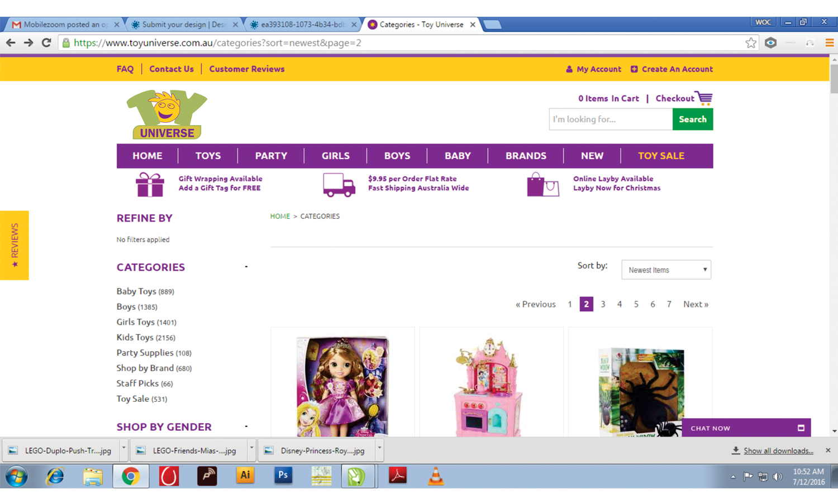
Task: Filter by Baby Toys category
Action: pyautogui.click(x=145, y=291)
